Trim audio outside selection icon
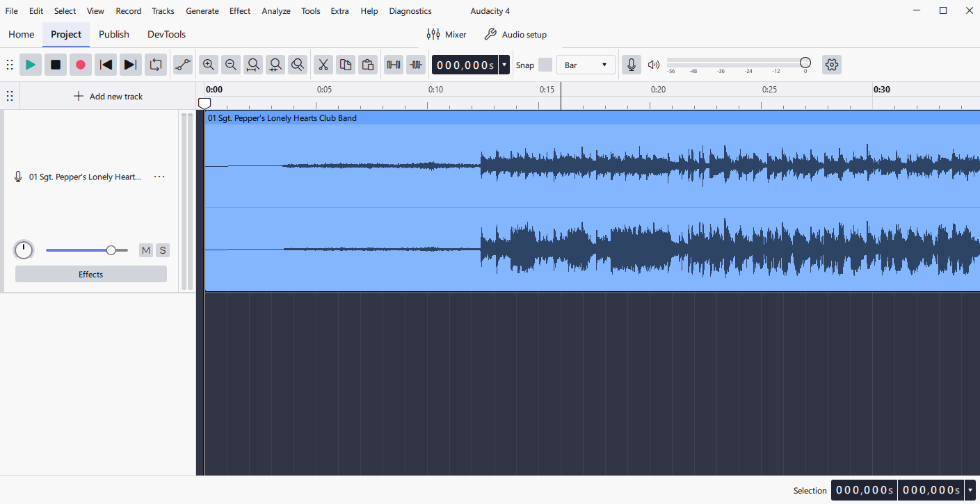Viewport: 980px width, 504px height. click(x=394, y=65)
